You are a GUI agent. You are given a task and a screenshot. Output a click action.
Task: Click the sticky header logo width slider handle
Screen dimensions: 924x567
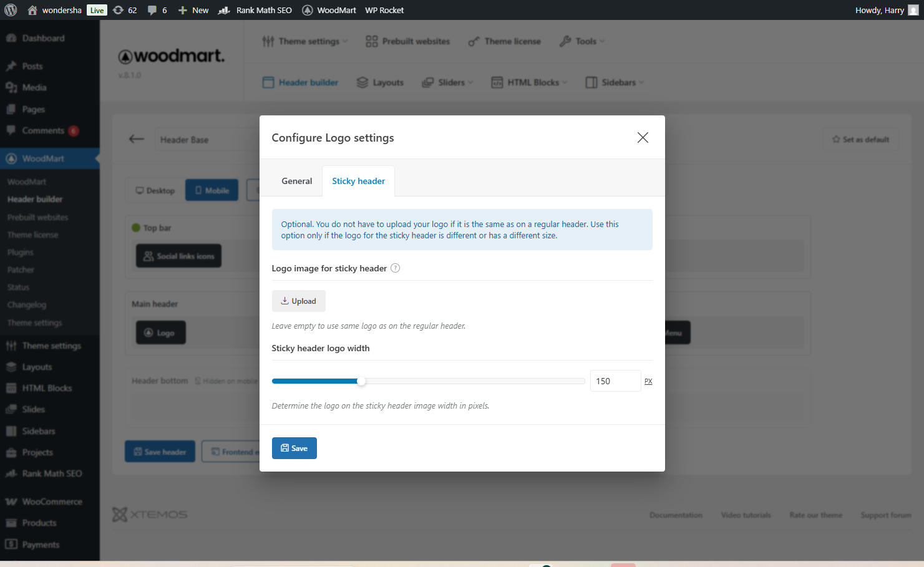point(361,381)
